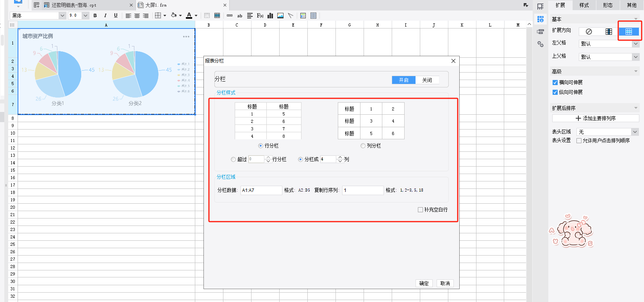Click the fill bucket background icon
This screenshot has height=302, width=644.
click(x=174, y=16)
